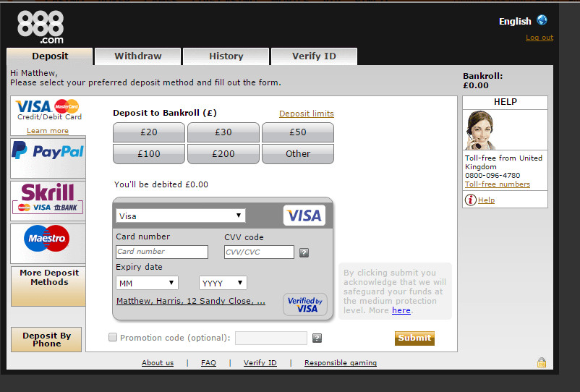Click Deposit By Phone button
Screen dimensions: 580x392
tap(46, 339)
